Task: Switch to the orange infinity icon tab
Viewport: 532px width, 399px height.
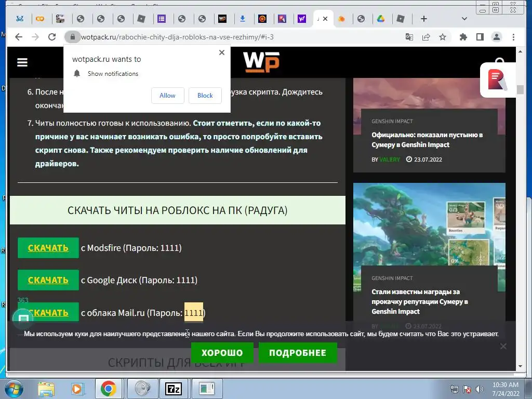Action: click(40, 19)
